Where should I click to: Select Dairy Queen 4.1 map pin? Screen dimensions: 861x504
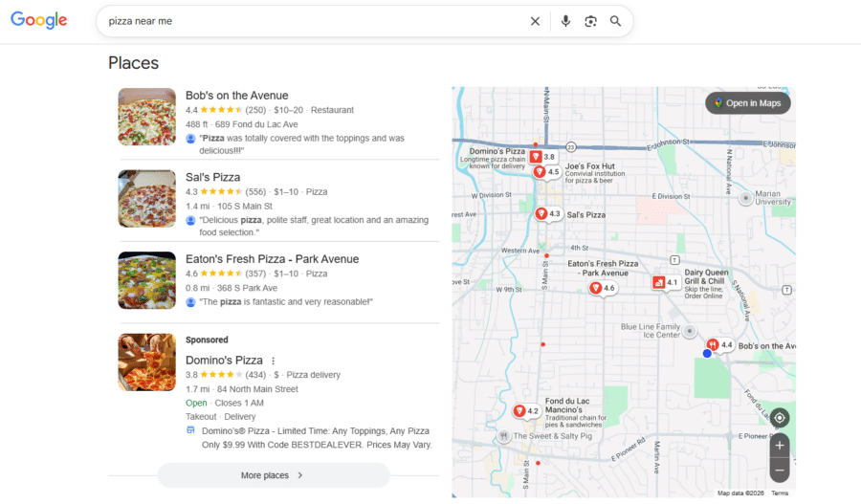pyautogui.click(x=666, y=283)
